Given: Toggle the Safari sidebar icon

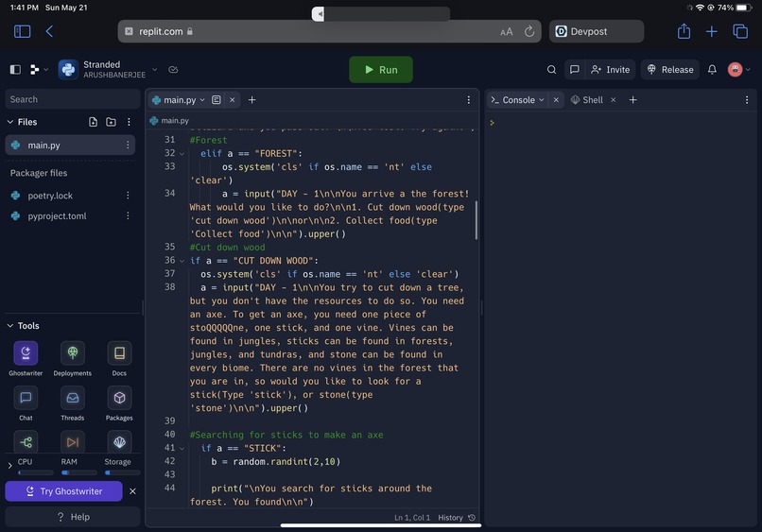Looking at the screenshot, I should tap(22, 31).
